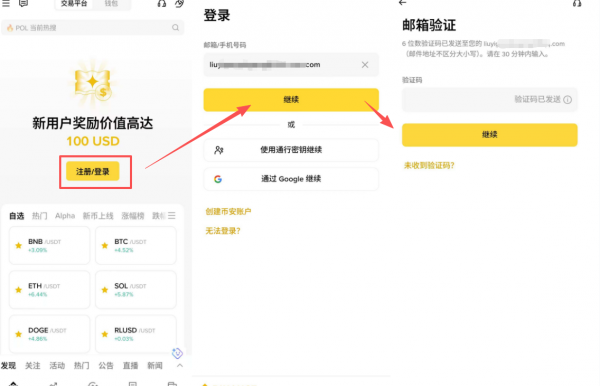Toggle the favorite star on RLUSD
600x386 pixels.
click(104, 334)
